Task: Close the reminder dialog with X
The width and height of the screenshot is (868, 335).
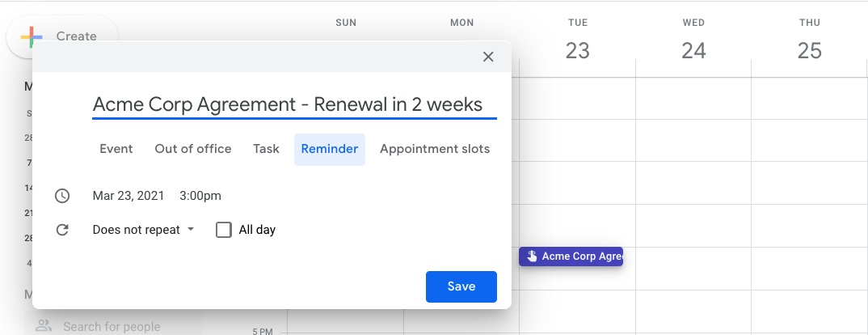Action: [x=487, y=57]
